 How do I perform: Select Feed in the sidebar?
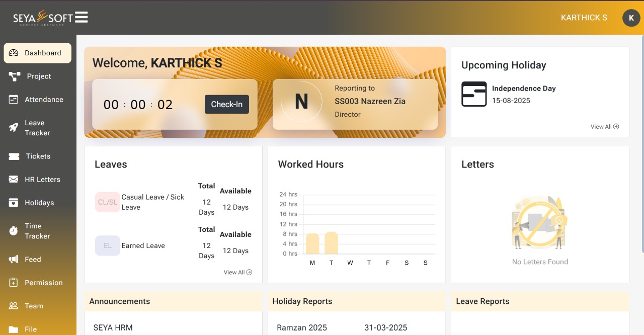click(38, 260)
